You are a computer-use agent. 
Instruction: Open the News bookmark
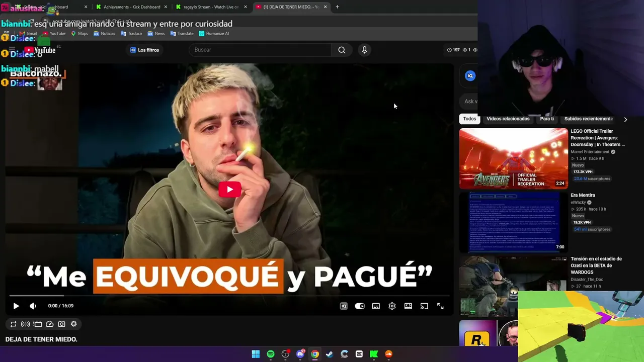[156, 34]
